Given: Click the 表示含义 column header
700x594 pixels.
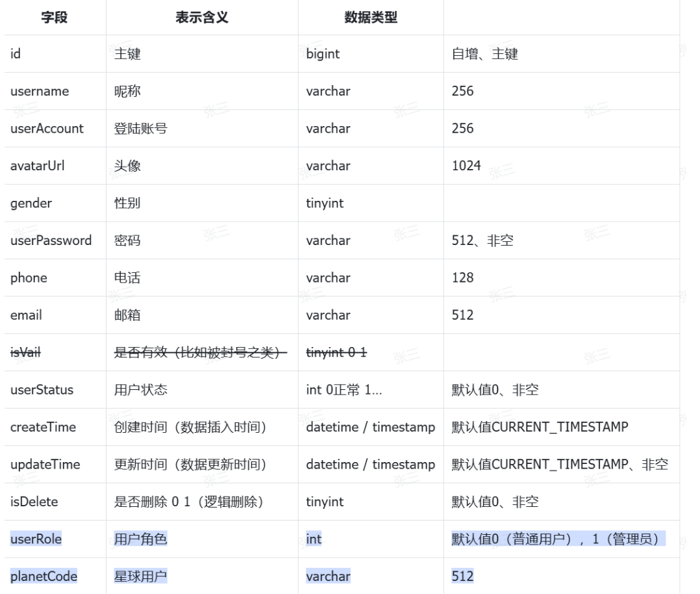Looking at the screenshot, I should (x=201, y=18).
